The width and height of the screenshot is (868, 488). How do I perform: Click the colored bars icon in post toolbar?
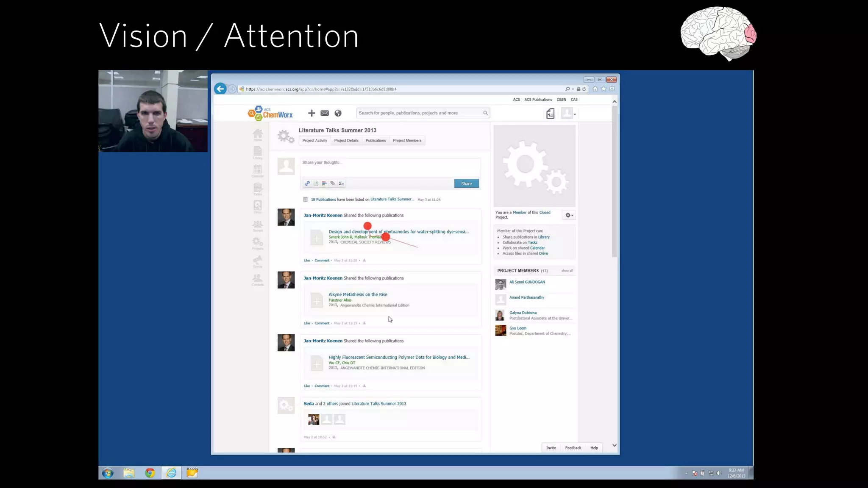(324, 183)
